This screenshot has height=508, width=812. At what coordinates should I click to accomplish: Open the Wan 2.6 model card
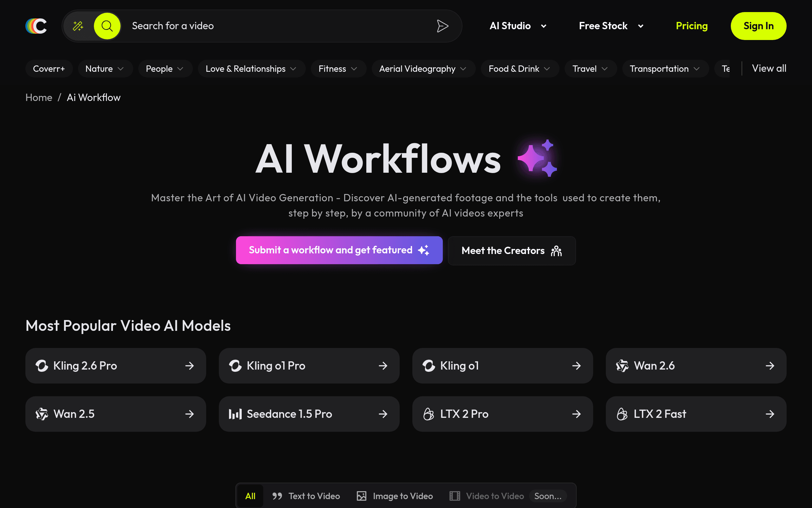pyautogui.click(x=696, y=365)
